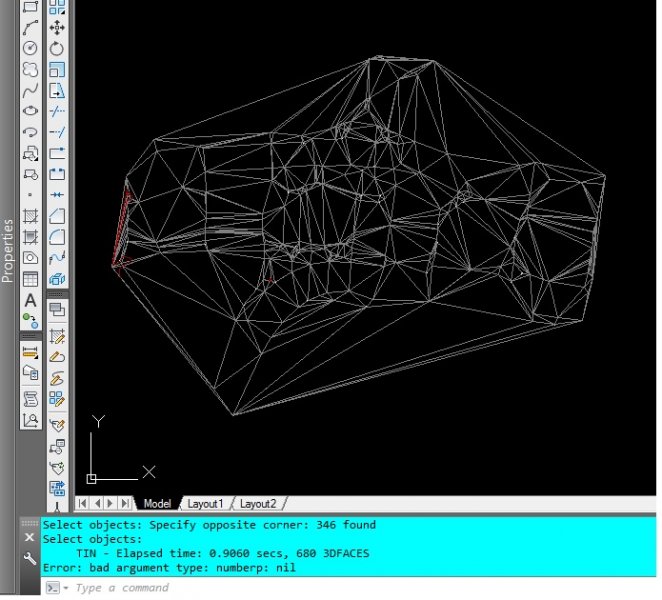Image resolution: width=662 pixels, height=600 pixels.
Task: Click the next layout tab arrow
Action: [x=111, y=503]
